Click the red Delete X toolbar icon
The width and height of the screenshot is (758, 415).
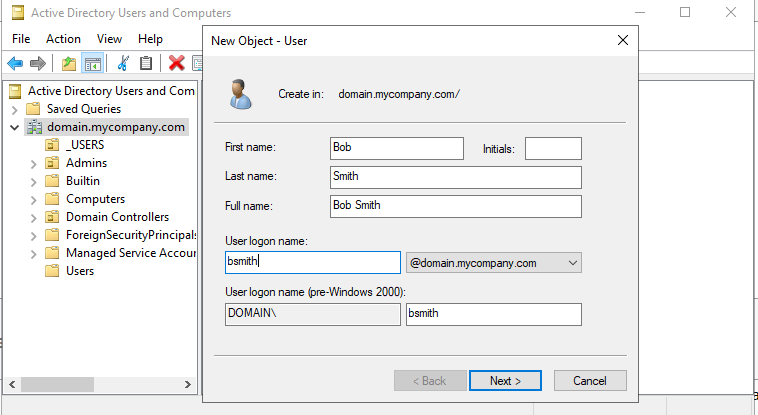(x=177, y=63)
